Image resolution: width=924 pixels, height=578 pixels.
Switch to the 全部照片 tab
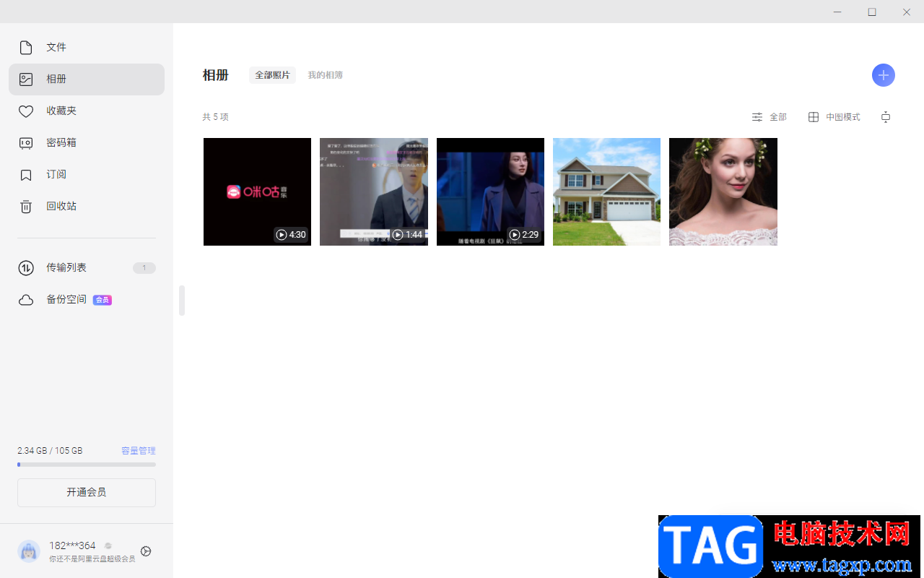point(272,75)
